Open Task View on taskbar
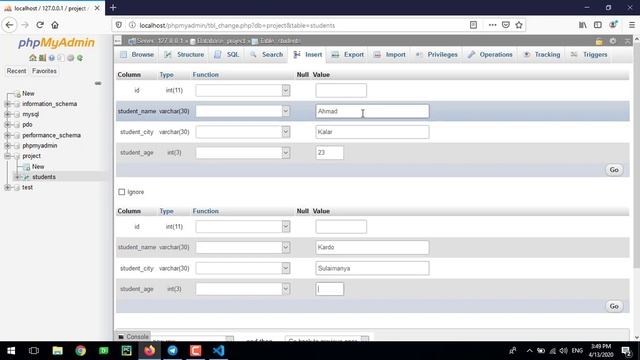Screen dimensions: 640x360 [34, 351]
